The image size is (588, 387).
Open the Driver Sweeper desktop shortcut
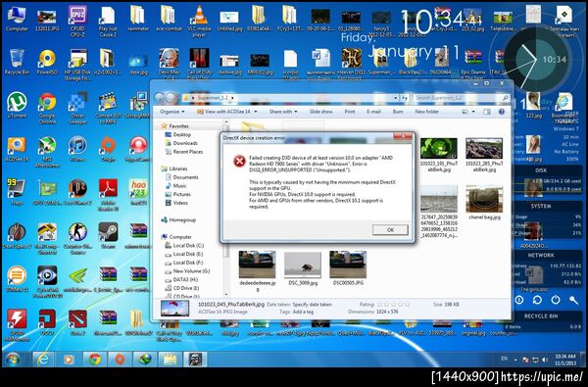pyautogui.click(x=77, y=109)
